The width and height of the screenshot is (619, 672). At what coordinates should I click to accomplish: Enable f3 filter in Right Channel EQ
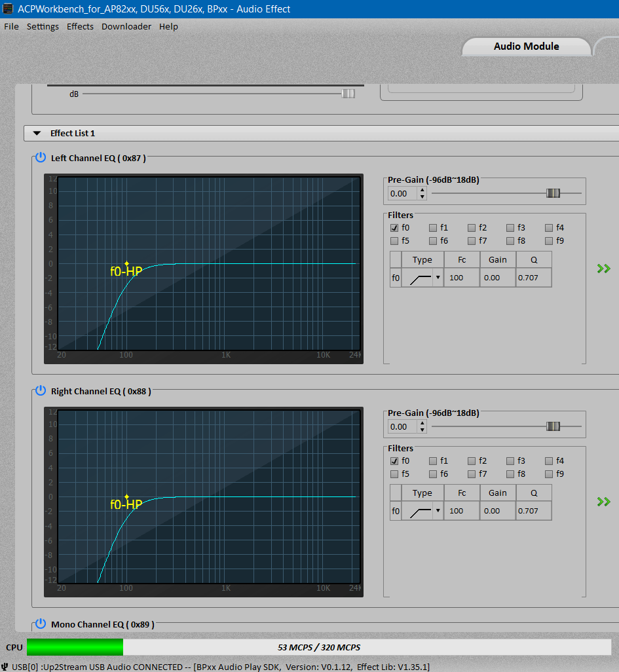pyautogui.click(x=510, y=461)
